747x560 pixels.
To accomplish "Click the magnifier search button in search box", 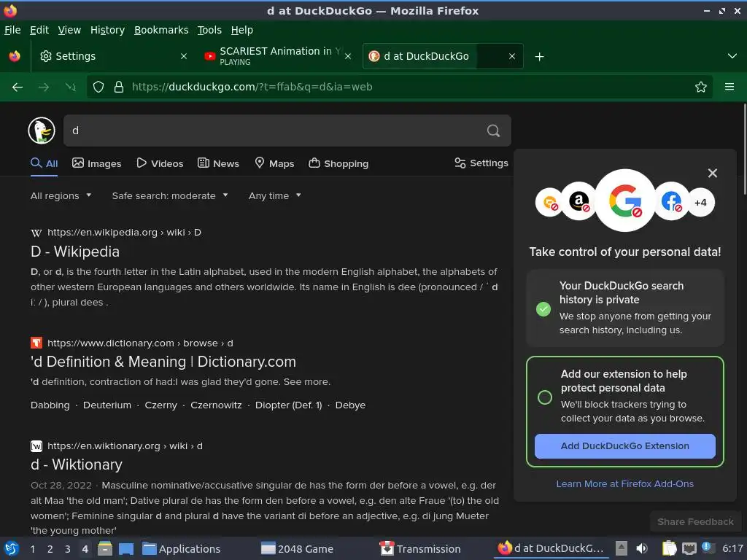I will tap(494, 131).
